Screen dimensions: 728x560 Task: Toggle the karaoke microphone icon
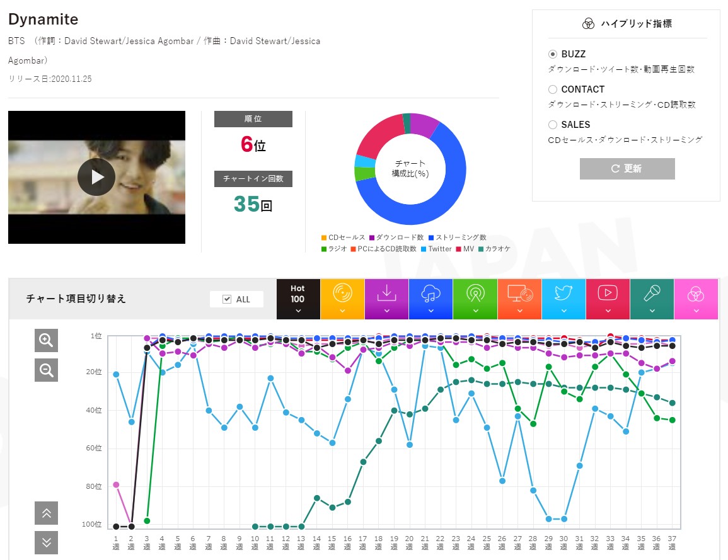[652, 299]
